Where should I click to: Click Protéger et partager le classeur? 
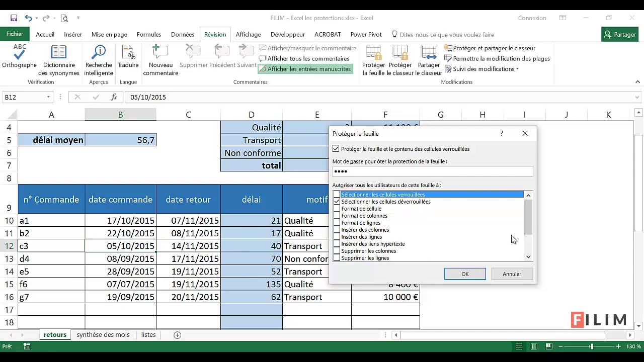pyautogui.click(x=490, y=48)
